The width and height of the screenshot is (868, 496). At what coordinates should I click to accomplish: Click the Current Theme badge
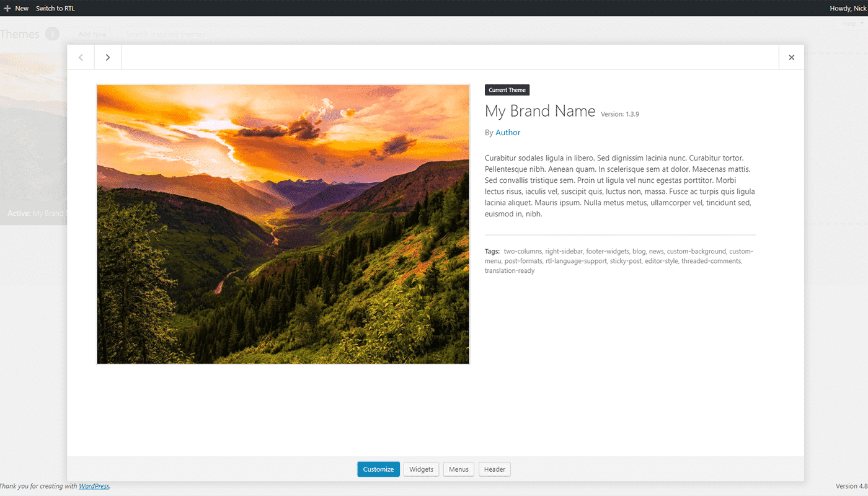[507, 90]
